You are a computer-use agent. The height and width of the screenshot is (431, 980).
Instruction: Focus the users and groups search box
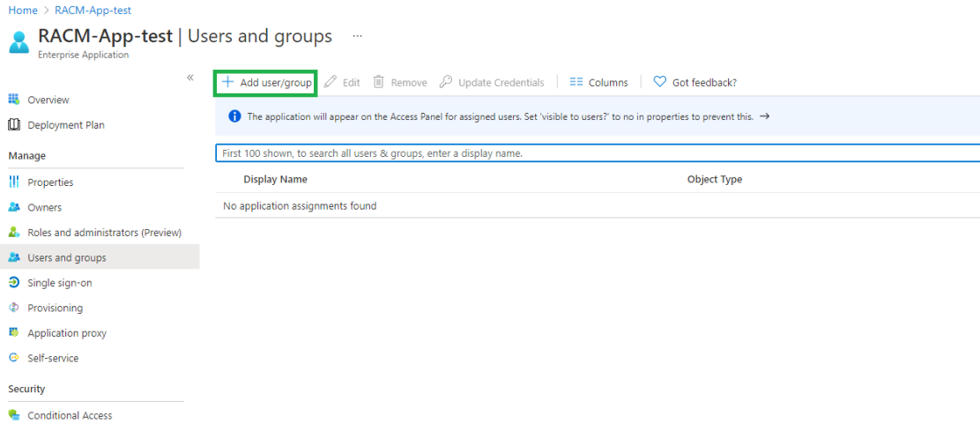pyautogui.click(x=598, y=153)
